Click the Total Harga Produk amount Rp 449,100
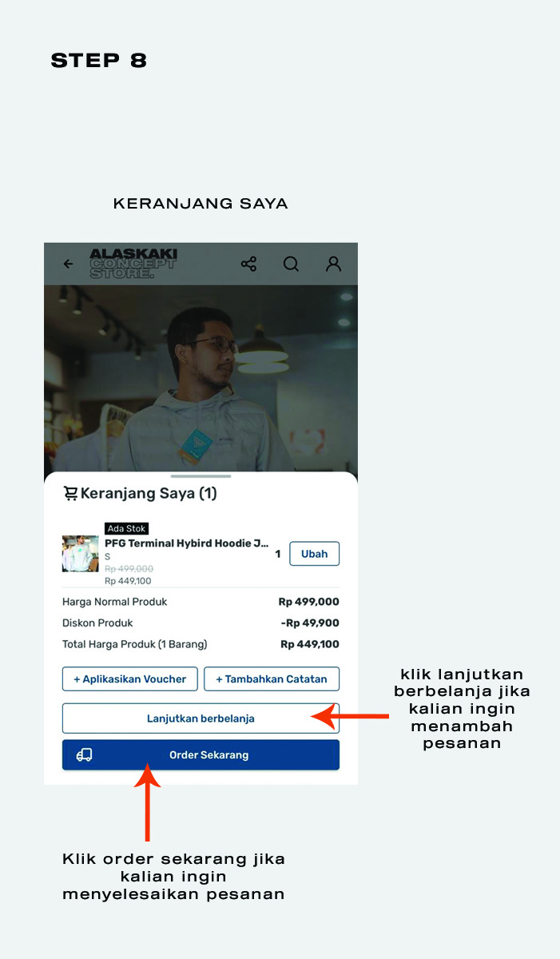The image size is (560, 959). point(310,644)
